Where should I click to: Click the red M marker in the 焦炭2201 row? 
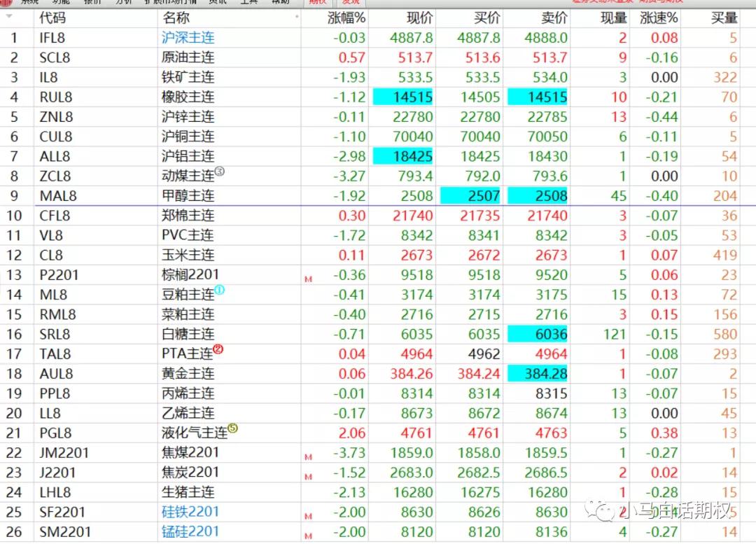tap(308, 476)
